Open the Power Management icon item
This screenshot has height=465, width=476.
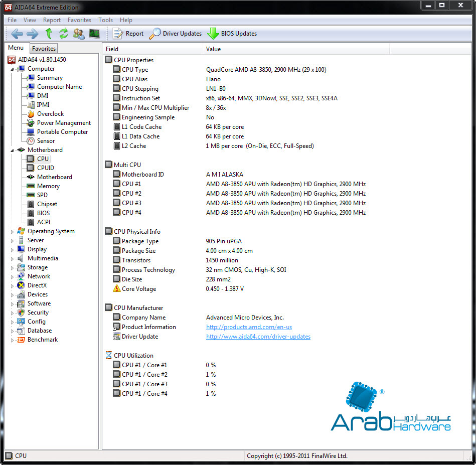31,123
